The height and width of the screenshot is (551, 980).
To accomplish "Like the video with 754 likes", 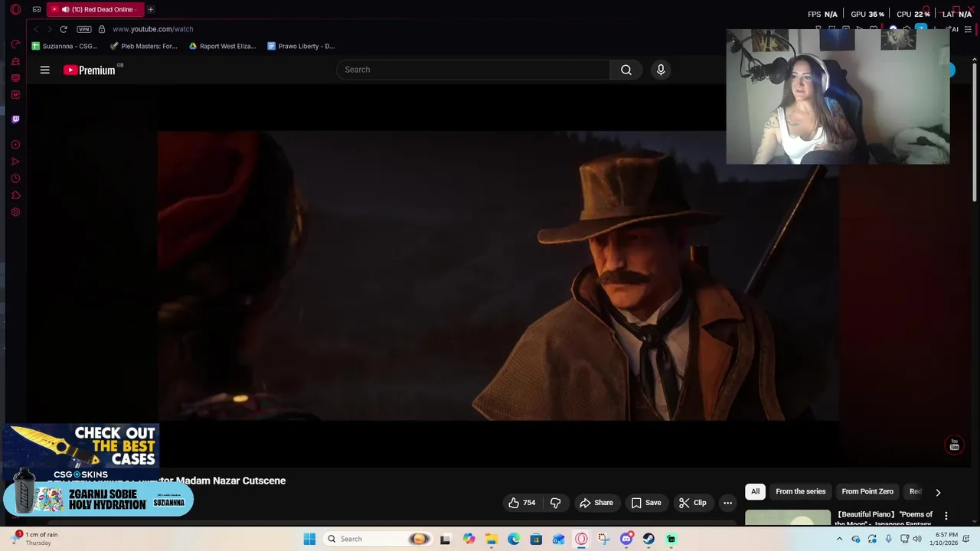I will pos(521,503).
